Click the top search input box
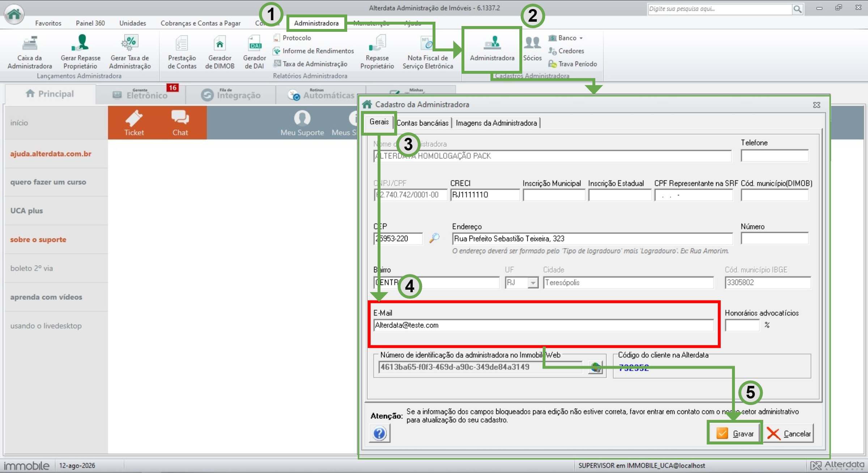 point(720,9)
